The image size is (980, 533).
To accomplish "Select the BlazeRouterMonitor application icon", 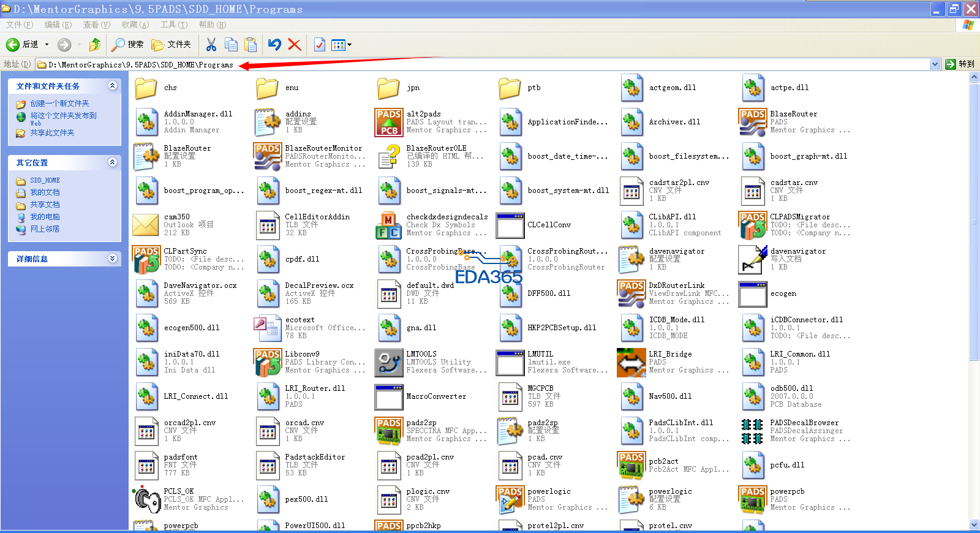I will pos(267,156).
